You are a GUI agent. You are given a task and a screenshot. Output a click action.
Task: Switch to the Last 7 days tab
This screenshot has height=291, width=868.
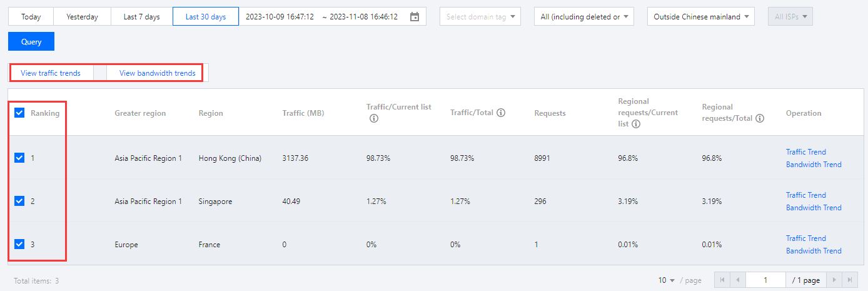pyautogui.click(x=141, y=17)
